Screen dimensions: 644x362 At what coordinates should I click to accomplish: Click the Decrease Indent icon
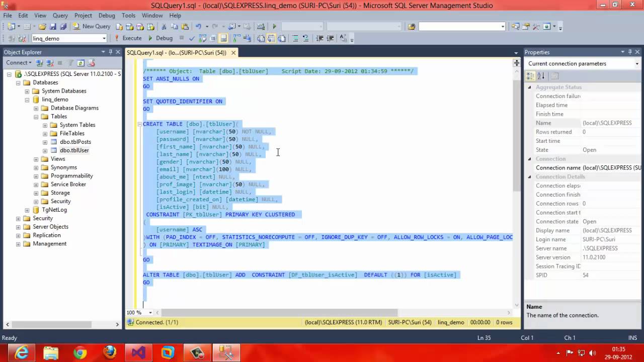coord(319,38)
